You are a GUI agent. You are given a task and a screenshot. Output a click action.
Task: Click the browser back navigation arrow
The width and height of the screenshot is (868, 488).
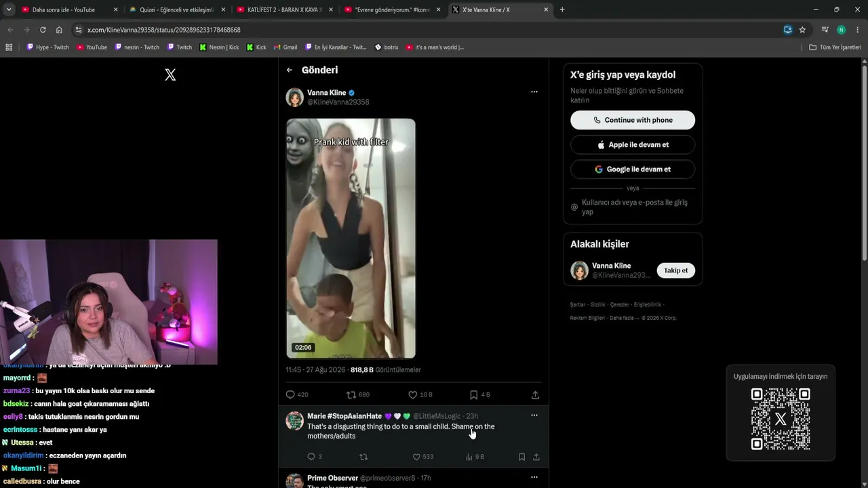point(10,30)
